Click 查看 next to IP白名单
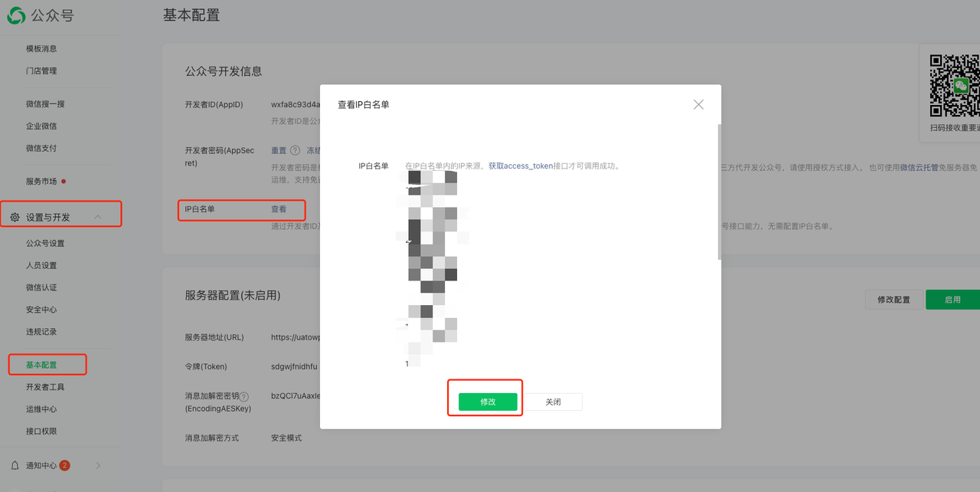The width and height of the screenshot is (980, 492). coord(279,209)
